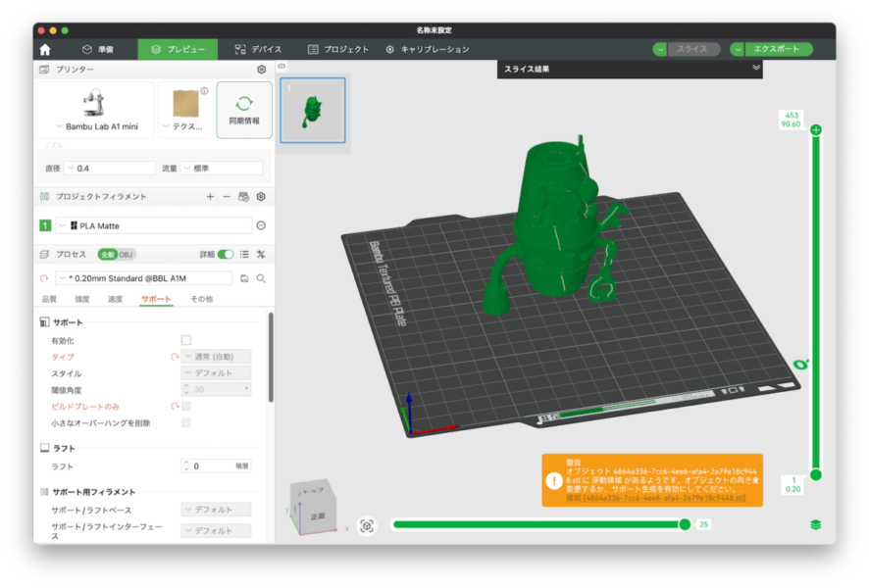This screenshot has width=869, height=588.
Task: Toggle the 詳細 (advanced) switch
Action: click(226, 254)
